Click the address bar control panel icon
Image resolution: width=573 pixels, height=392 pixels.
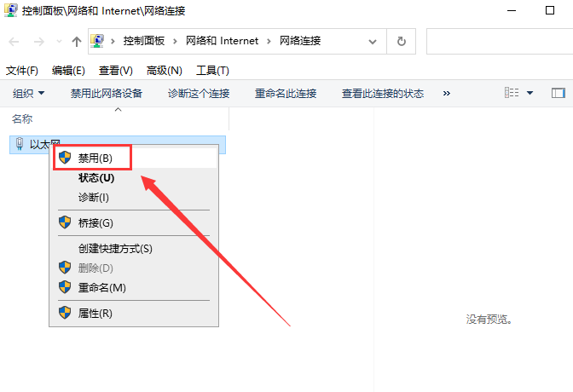(x=99, y=41)
